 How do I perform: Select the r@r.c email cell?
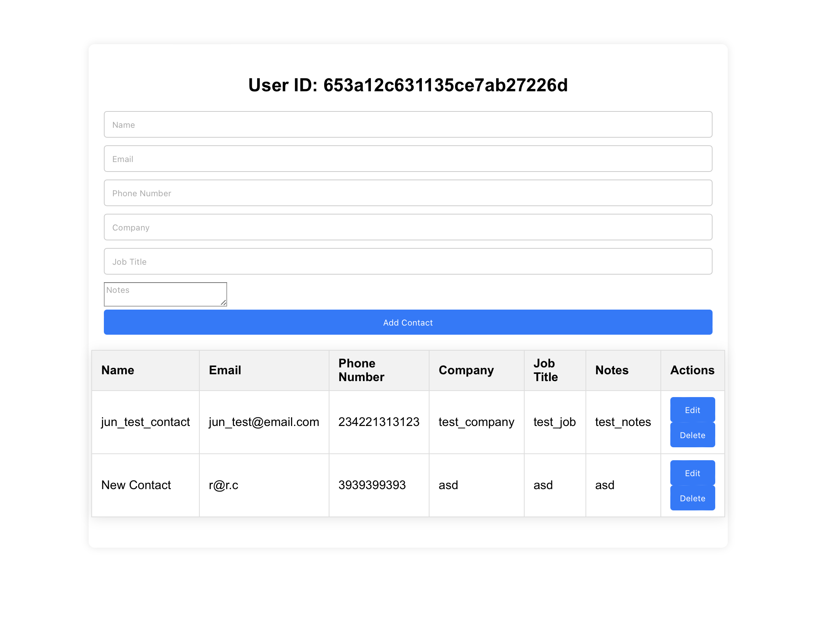pyautogui.click(x=264, y=485)
